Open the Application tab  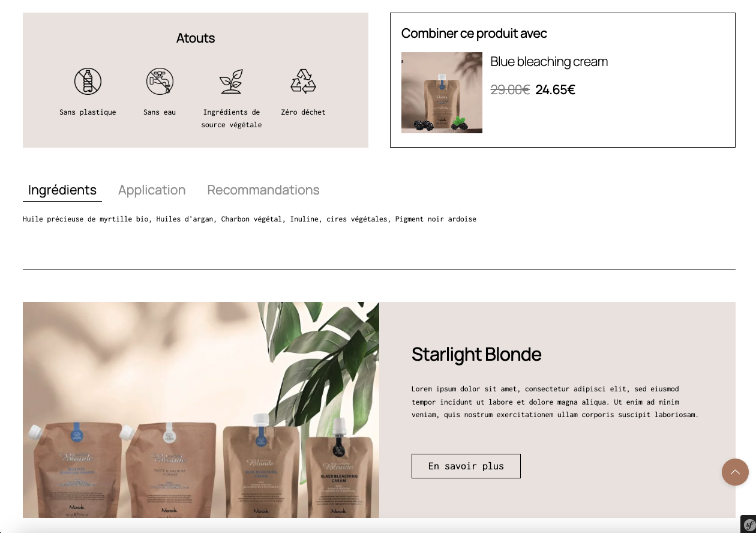[152, 190]
